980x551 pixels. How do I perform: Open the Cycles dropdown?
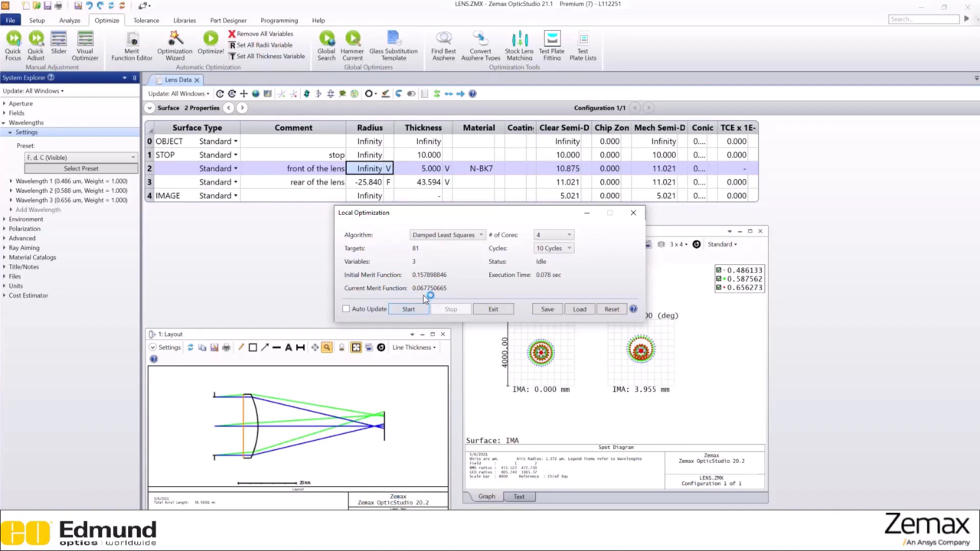coord(553,248)
